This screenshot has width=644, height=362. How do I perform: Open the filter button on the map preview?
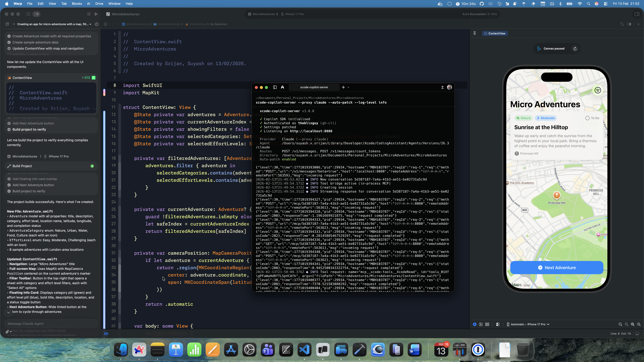(x=598, y=90)
